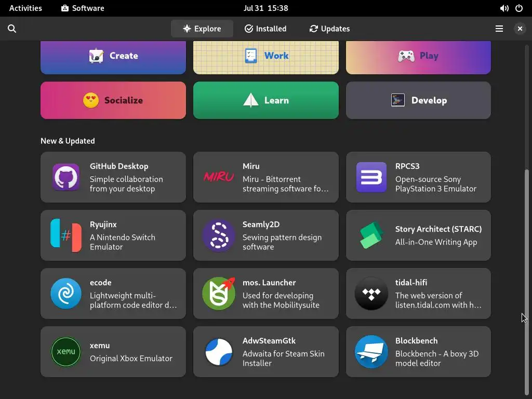The image size is (532, 399).
Task: Open the hamburger main menu
Action: 499,29
